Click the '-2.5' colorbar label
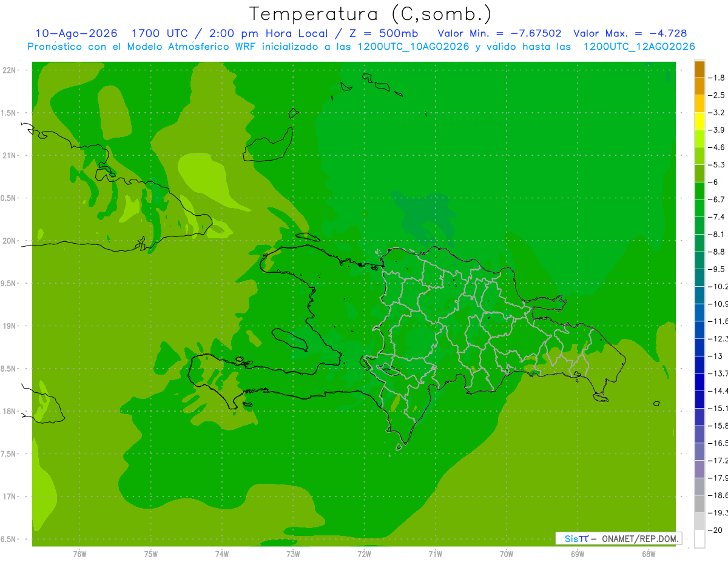Viewport: 728px width, 562px height. coord(716,95)
